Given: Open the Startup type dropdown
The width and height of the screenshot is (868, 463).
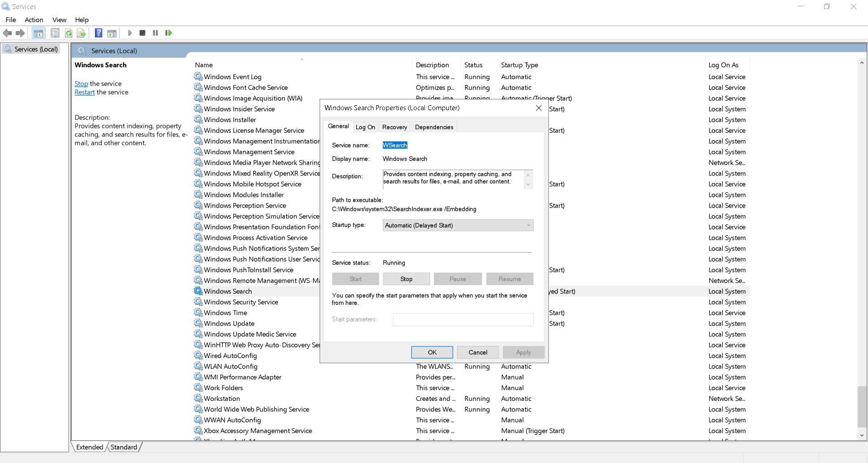Looking at the screenshot, I should tap(458, 225).
